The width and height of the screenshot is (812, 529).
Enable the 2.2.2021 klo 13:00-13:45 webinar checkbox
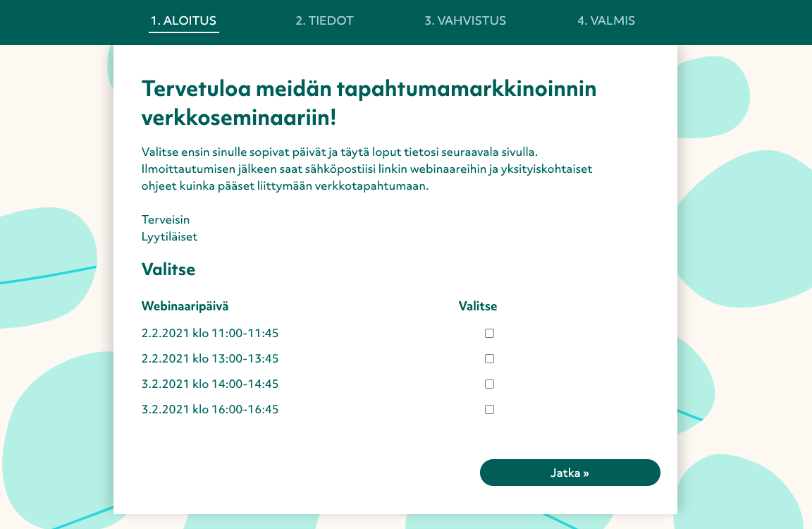(489, 359)
